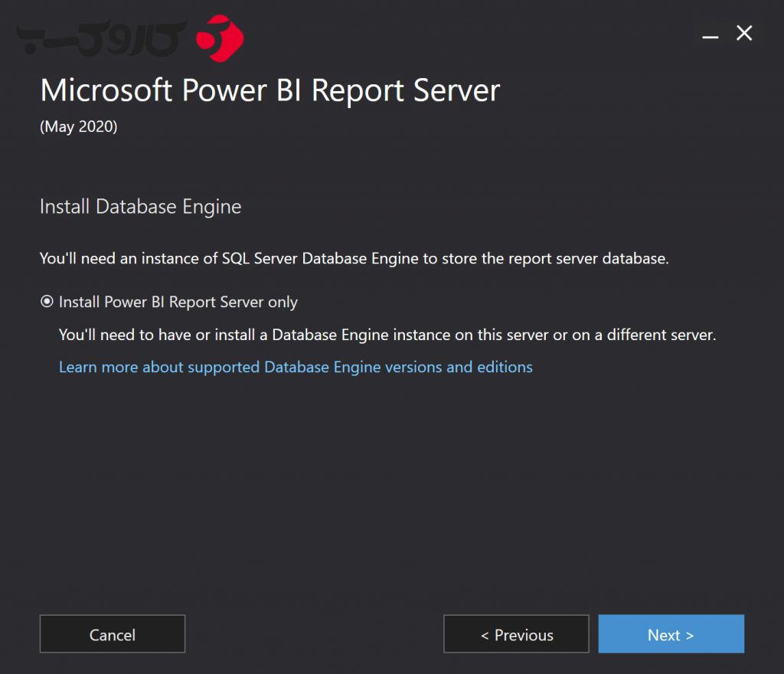784x674 pixels.
Task: Click the Install Database Engine heading
Action: click(140, 206)
